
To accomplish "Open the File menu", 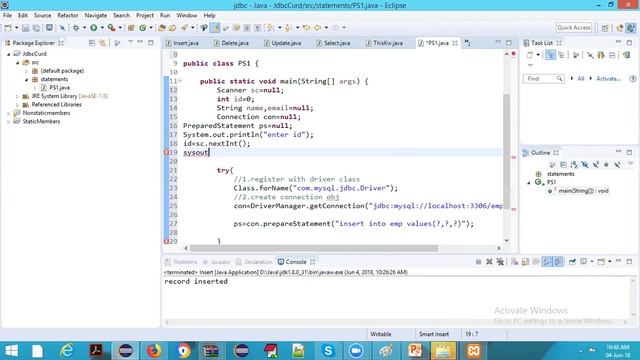I will coord(7,16).
